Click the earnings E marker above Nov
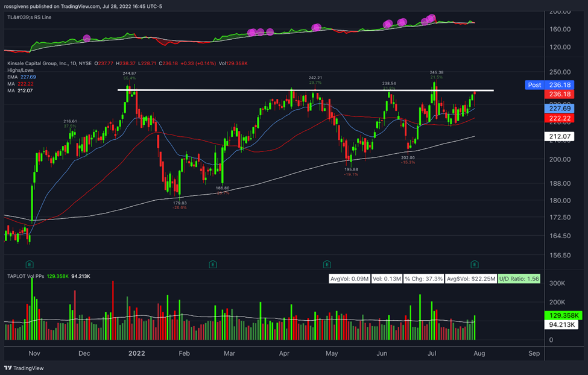 pyautogui.click(x=30, y=265)
